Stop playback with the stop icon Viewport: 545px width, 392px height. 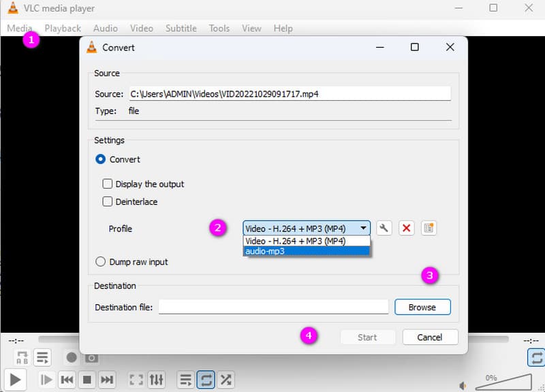coord(87,380)
